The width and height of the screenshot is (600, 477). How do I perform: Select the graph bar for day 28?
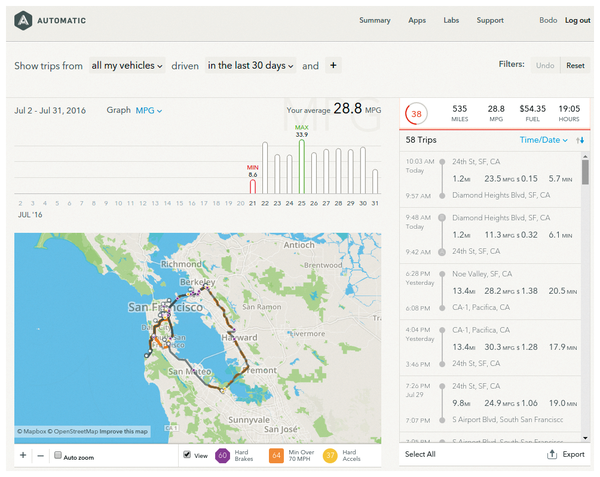(x=338, y=171)
